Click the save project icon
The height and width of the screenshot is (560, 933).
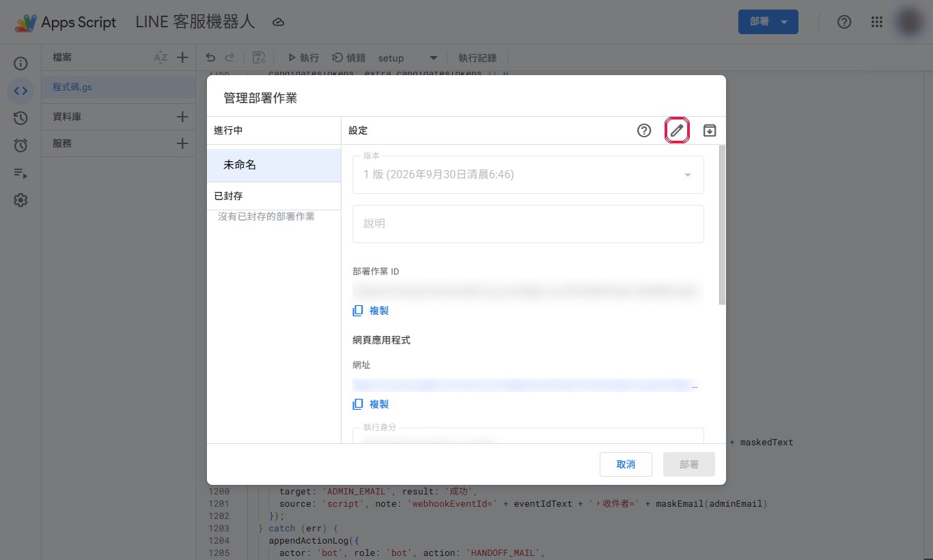tap(259, 58)
